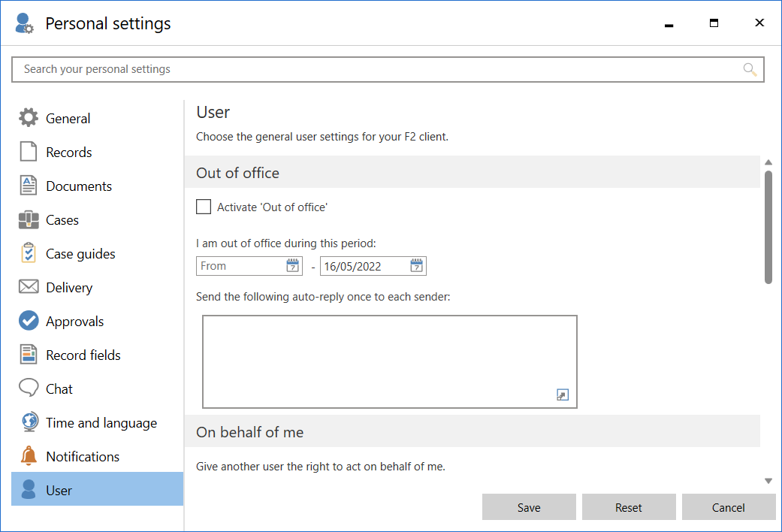
Task: Click the Search your personal settings field
Action: pos(388,69)
